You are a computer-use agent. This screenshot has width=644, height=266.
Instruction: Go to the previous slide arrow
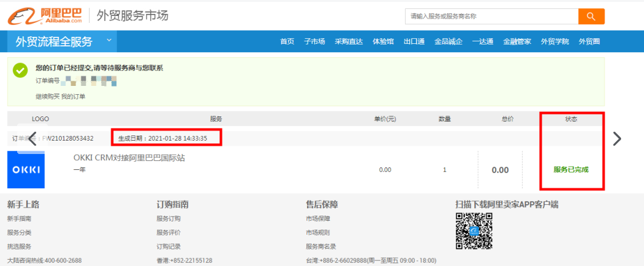point(33,139)
